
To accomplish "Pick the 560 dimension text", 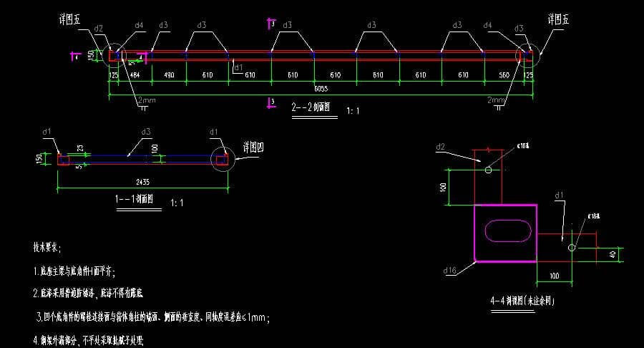I will click(504, 74).
